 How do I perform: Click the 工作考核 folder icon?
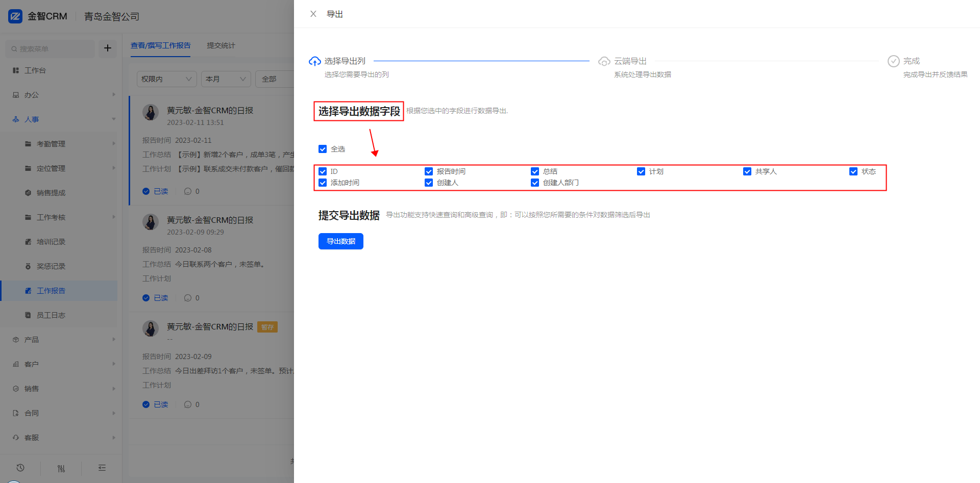[28, 217]
